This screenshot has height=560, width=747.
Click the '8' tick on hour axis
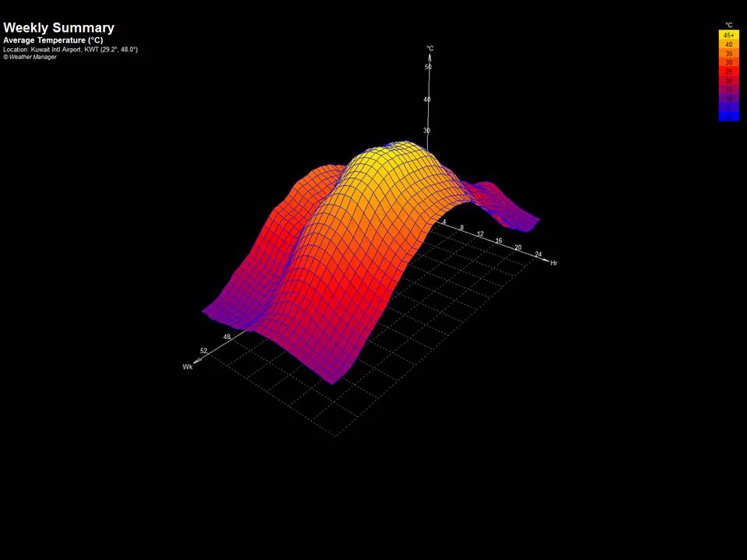pyautogui.click(x=461, y=228)
